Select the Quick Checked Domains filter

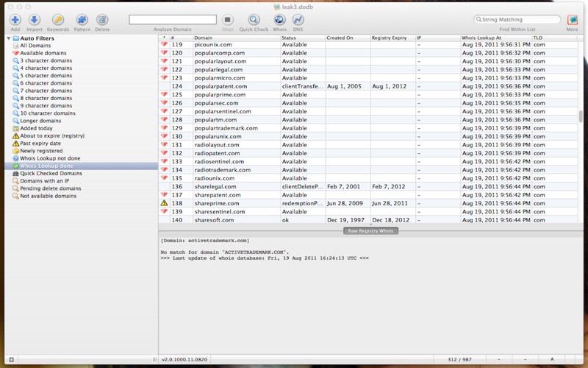click(51, 173)
